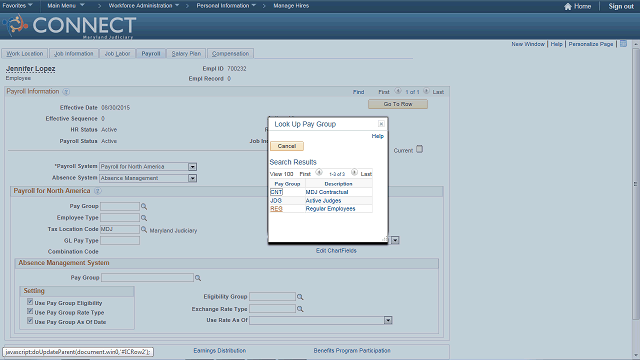Click the CONNECT Maryland Judiciary logo

tap(69, 26)
